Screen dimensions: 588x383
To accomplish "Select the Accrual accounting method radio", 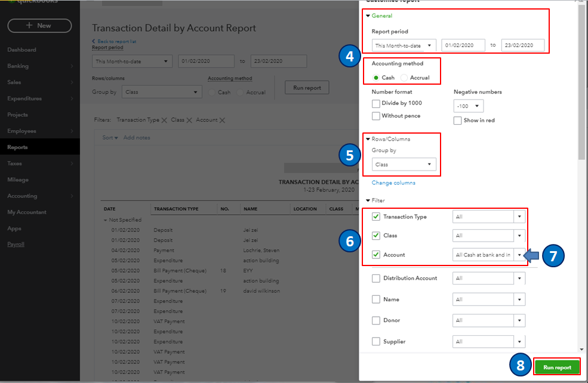I will pos(404,78).
